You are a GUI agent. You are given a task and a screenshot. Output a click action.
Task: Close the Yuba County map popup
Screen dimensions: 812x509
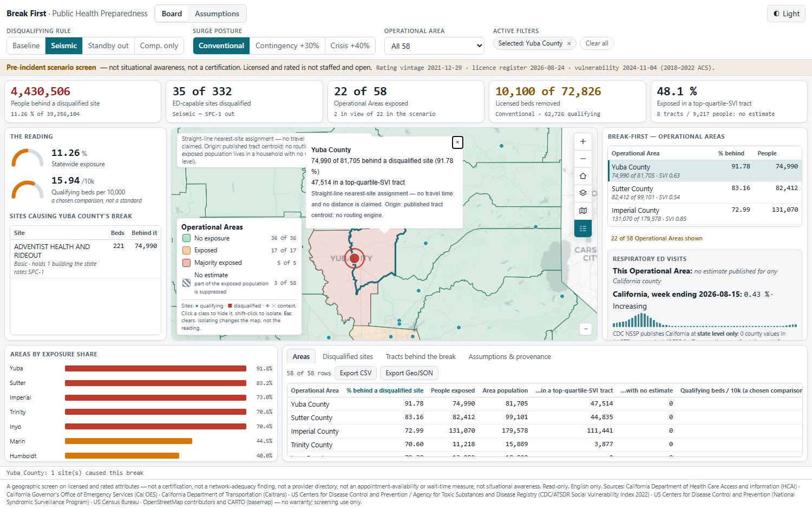point(457,142)
